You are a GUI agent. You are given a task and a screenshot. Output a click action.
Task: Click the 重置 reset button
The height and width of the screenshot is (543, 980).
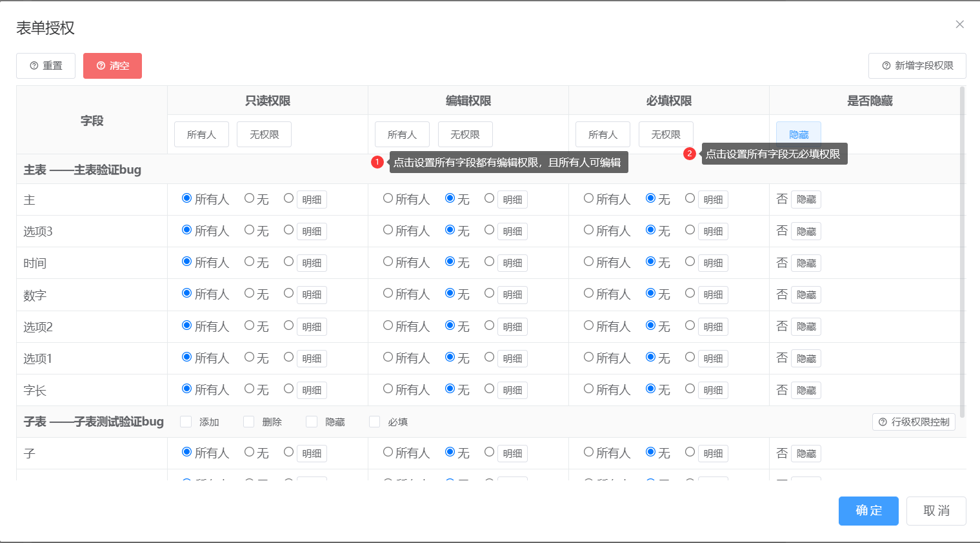coord(46,66)
